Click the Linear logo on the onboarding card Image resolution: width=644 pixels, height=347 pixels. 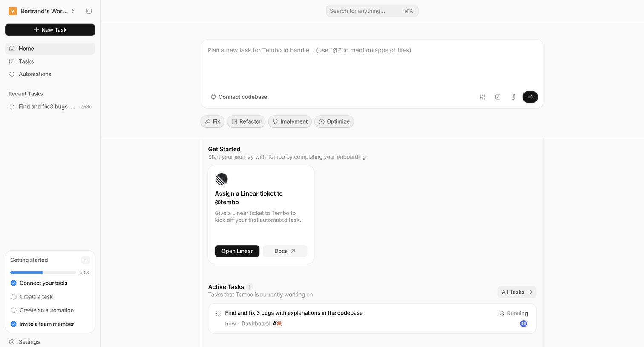click(x=221, y=179)
